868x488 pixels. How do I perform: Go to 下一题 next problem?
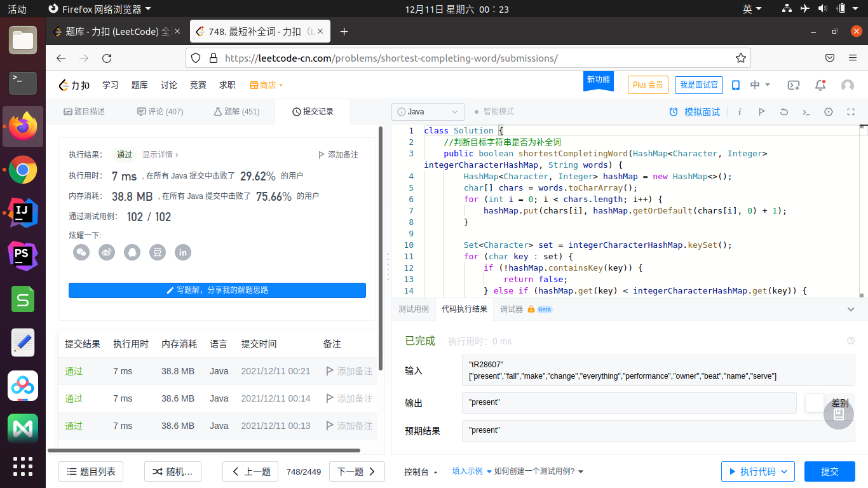(358, 471)
